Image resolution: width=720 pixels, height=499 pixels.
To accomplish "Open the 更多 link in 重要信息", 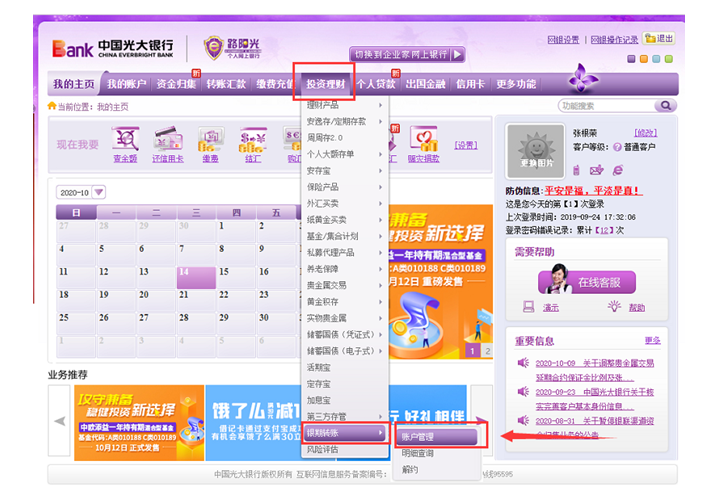I will coord(652,341).
